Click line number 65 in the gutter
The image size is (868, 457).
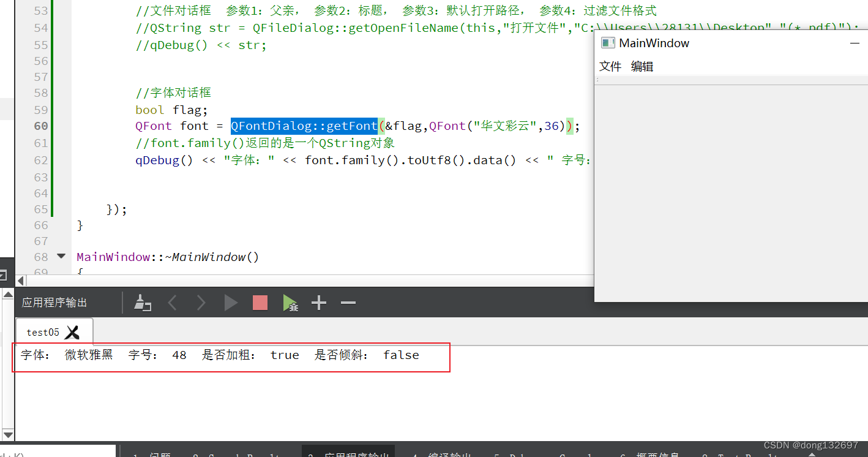coord(41,209)
